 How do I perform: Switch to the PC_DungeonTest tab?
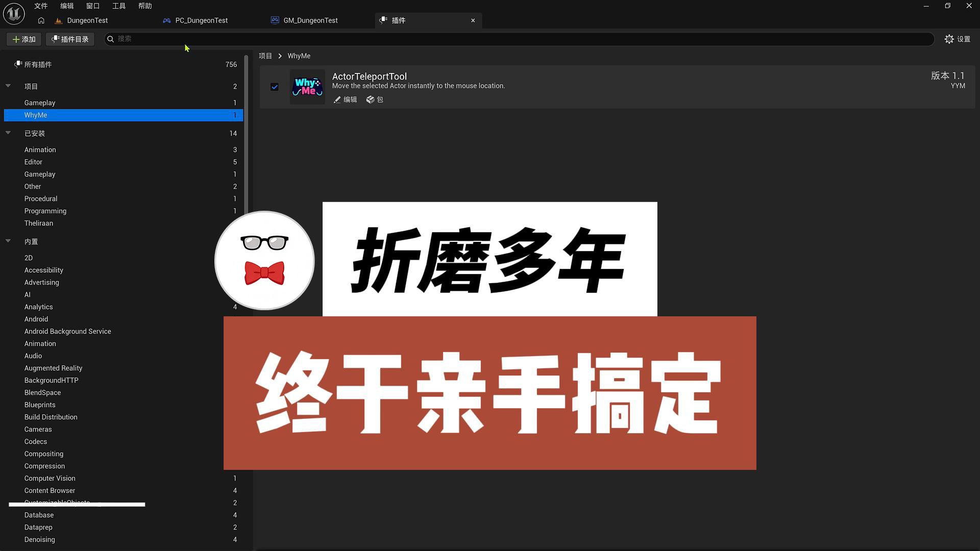click(x=201, y=20)
